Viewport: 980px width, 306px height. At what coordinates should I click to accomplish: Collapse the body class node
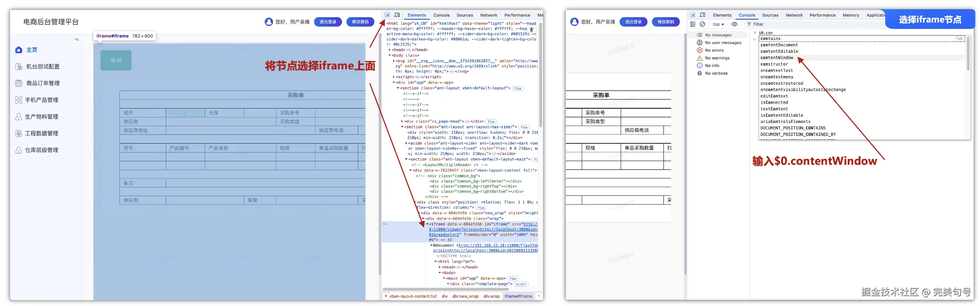389,55
